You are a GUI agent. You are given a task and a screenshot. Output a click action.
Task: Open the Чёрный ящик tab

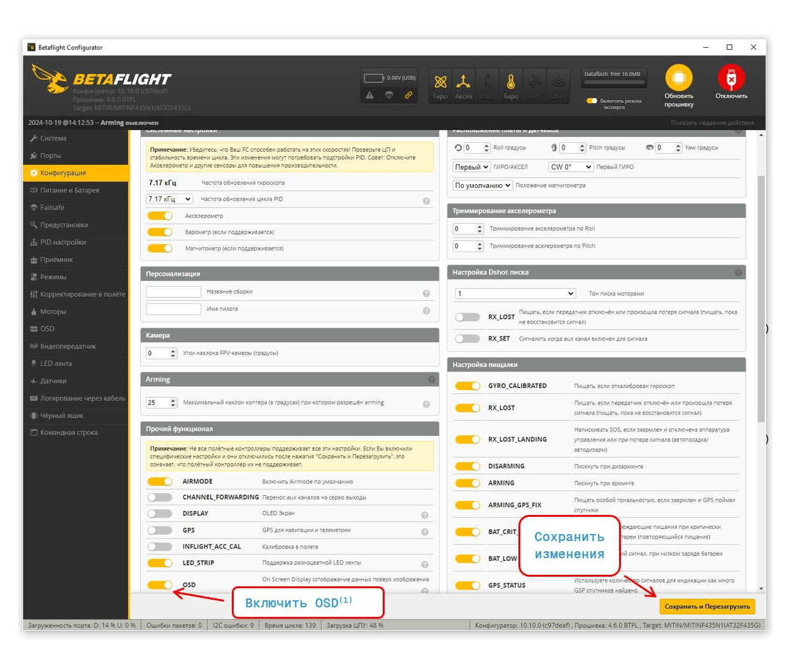[76, 415]
